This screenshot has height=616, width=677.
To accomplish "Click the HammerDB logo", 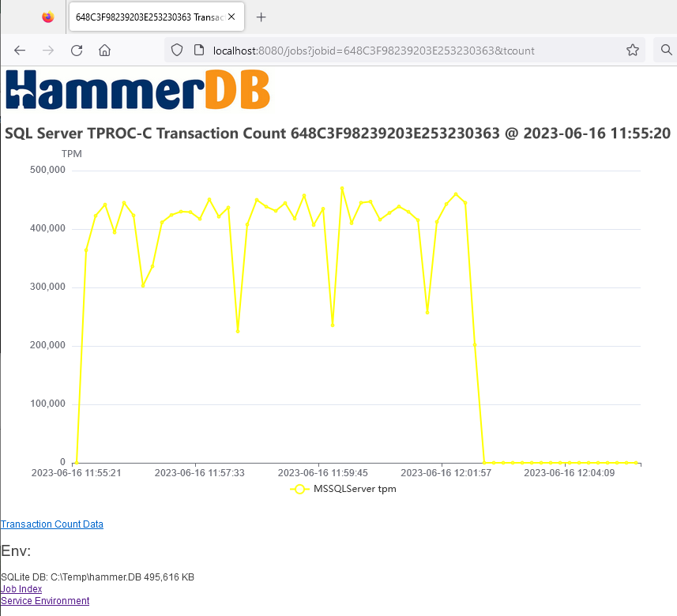I will coord(137,89).
